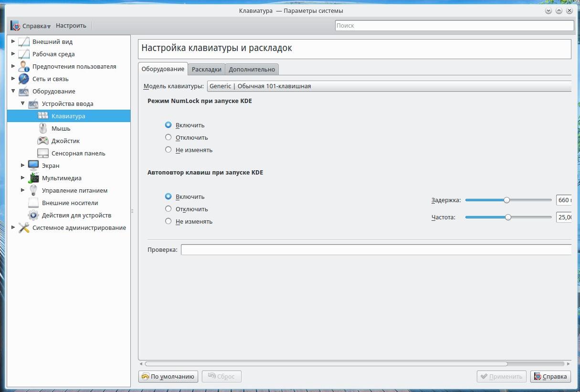Screen dimensions: 580x392
Task: Click the Применить button
Action: coord(502,377)
